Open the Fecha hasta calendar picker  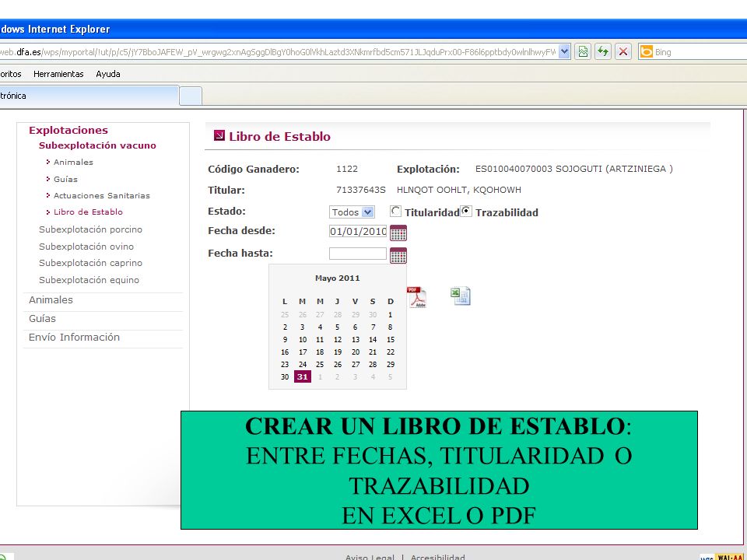point(398,255)
